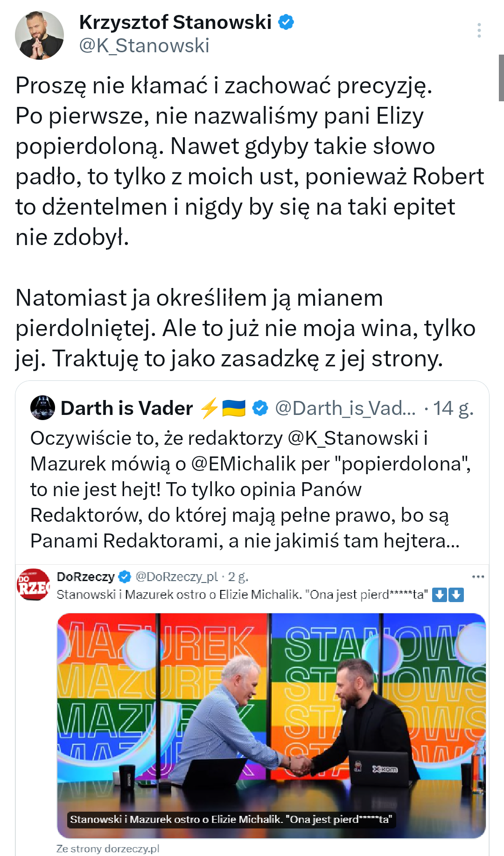504x856 pixels.
Task: Open the Krzysztof Stanowski display name
Action: (x=175, y=22)
